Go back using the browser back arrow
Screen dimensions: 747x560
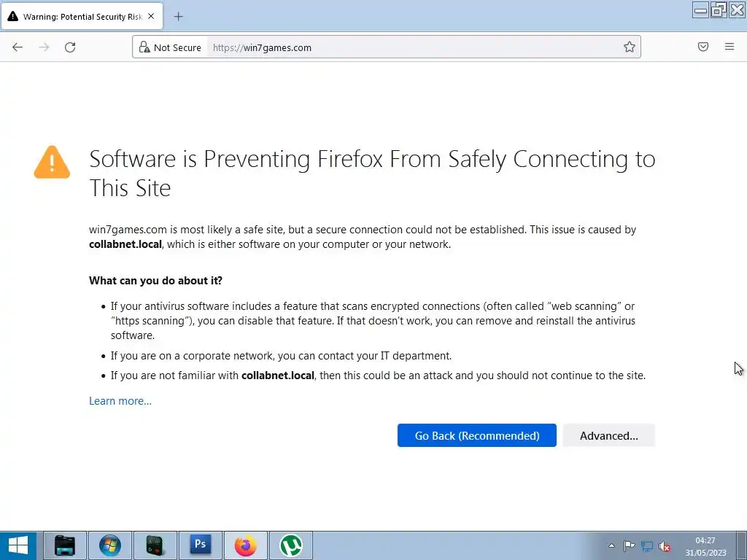pos(18,47)
